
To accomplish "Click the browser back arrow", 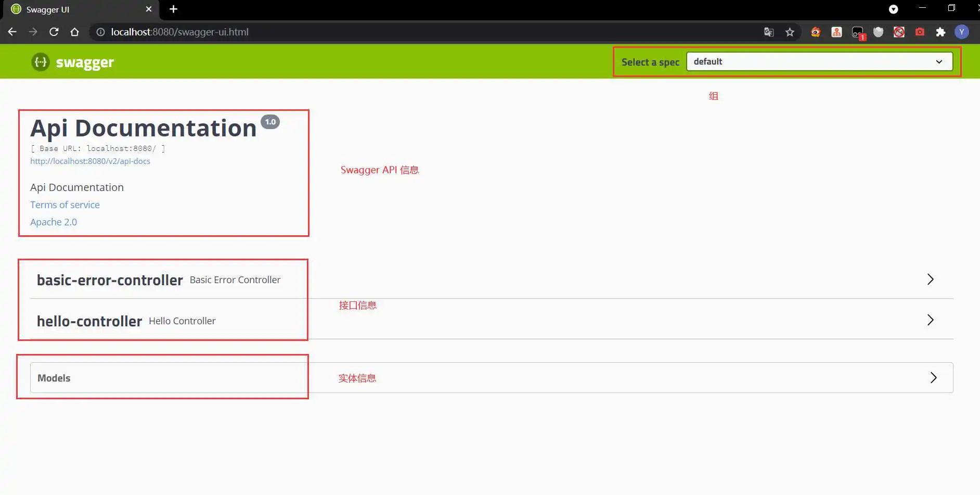I will [12, 32].
